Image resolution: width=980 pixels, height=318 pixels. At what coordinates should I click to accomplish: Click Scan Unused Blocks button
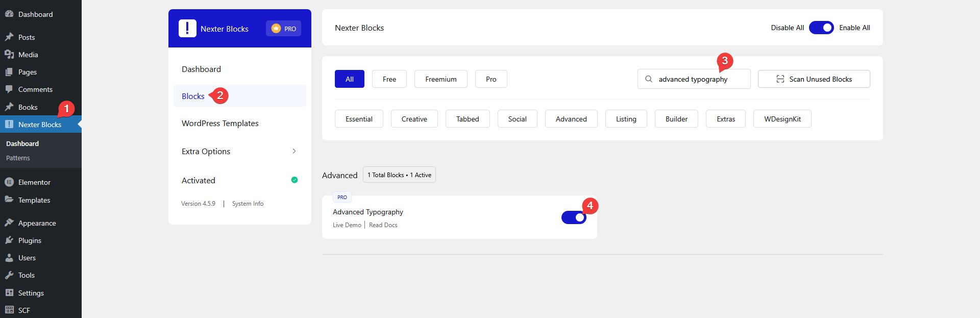pyautogui.click(x=814, y=79)
